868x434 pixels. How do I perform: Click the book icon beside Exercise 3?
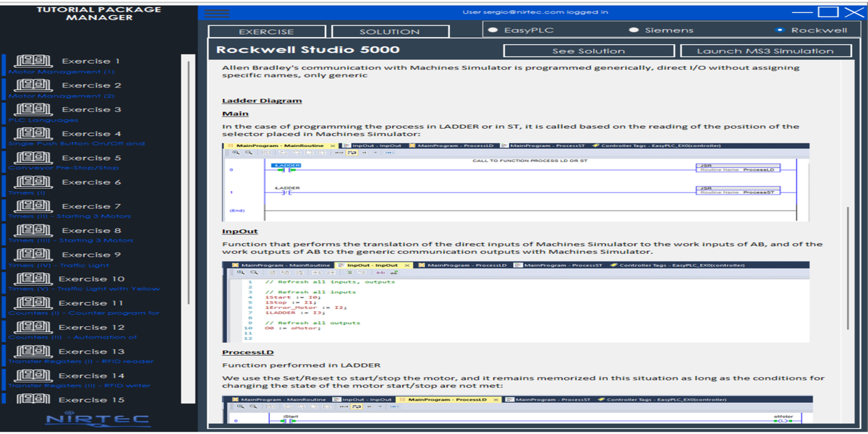[x=33, y=109]
